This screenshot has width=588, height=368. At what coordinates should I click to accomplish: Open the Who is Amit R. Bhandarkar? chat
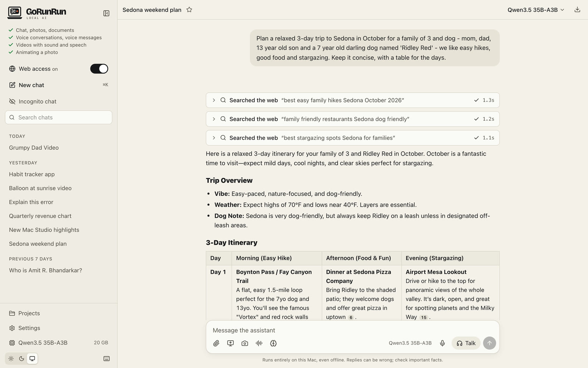click(x=59, y=270)
